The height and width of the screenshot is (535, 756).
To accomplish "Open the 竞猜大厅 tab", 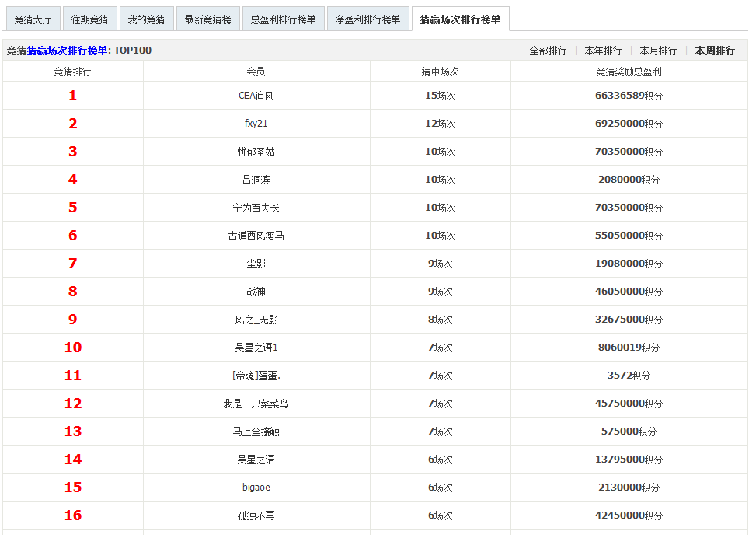I will click(33, 19).
